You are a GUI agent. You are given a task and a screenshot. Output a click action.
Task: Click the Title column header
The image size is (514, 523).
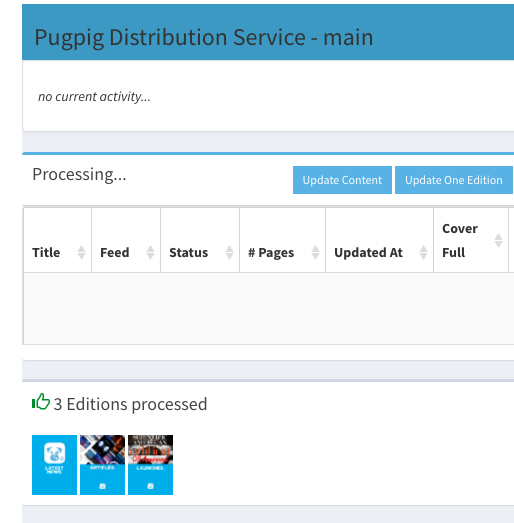[58, 240]
